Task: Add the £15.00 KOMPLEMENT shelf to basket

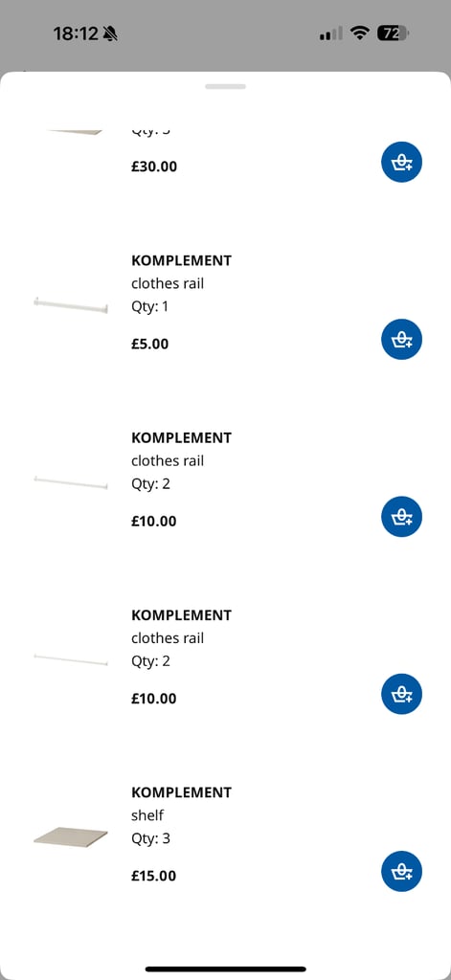Action: pyautogui.click(x=401, y=871)
